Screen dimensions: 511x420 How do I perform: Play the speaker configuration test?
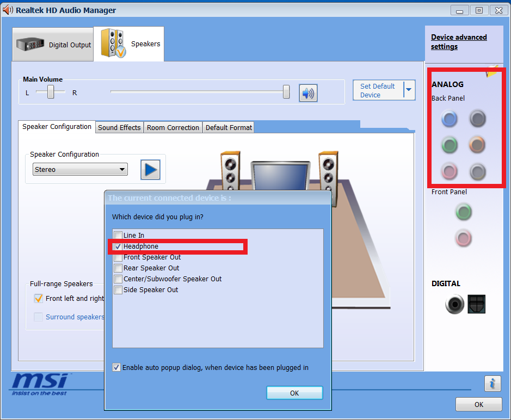click(150, 170)
